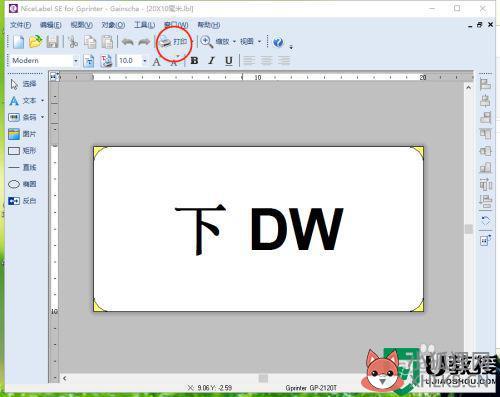Expand the Text tool dropdown arrow
Viewport: 500px width, 397px height.
tap(42, 100)
